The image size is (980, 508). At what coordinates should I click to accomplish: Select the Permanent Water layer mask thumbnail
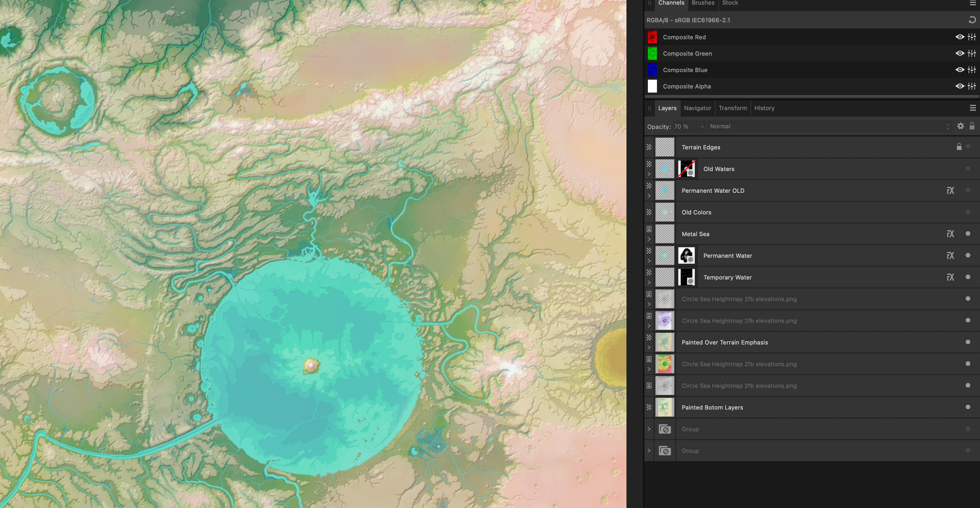686,256
